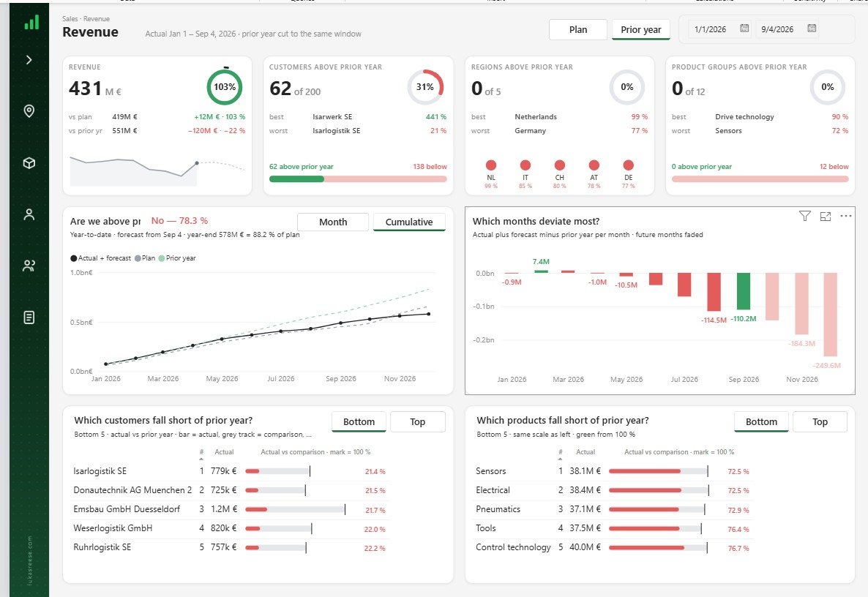This screenshot has width=868, height=597.
Task: Open calendar picker for end date 9/4/2026
Action: [x=812, y=29]
